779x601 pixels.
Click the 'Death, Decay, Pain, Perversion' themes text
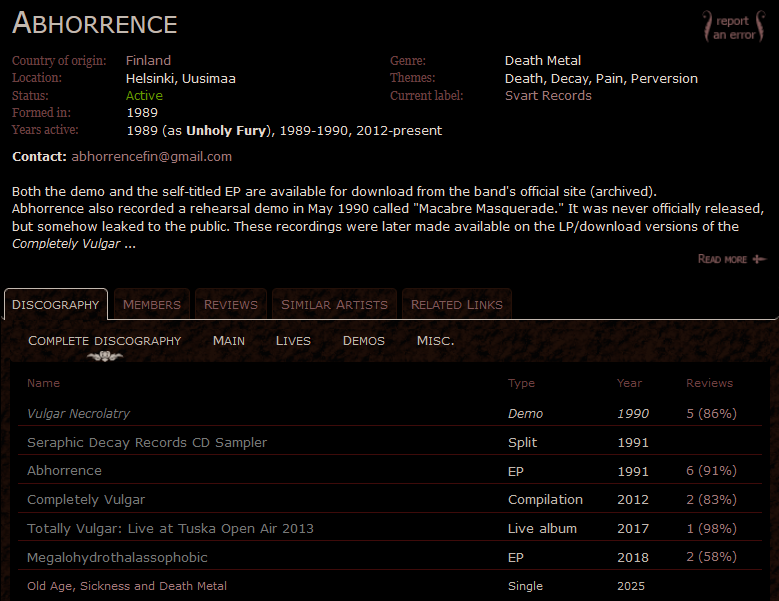pyautogui.click(x=601, y=78)
